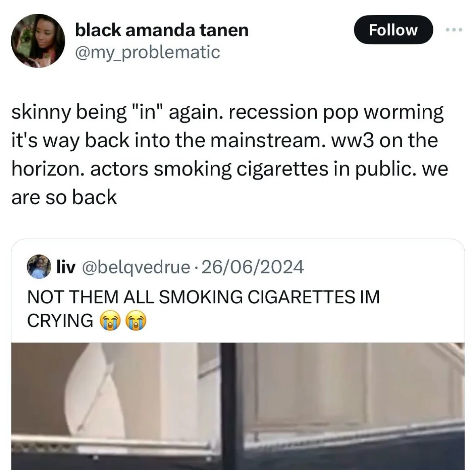Open the three-dot more options menu

453,30
